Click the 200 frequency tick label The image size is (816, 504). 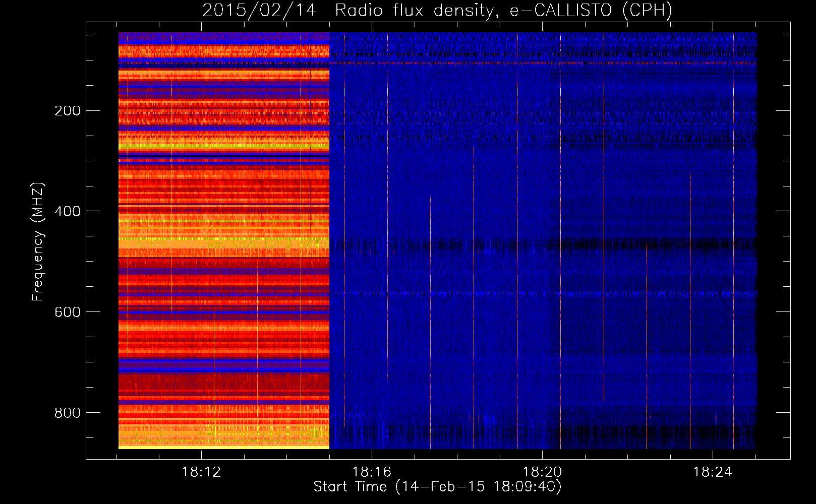coord(68,111)
